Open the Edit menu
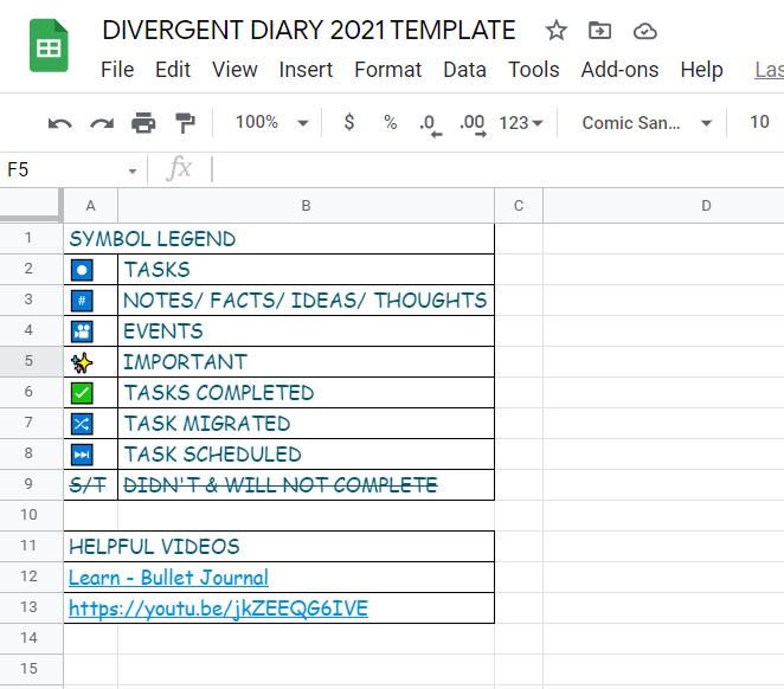Image resolution: width=784 pixels, height=689 pixels. click(172, 70)
